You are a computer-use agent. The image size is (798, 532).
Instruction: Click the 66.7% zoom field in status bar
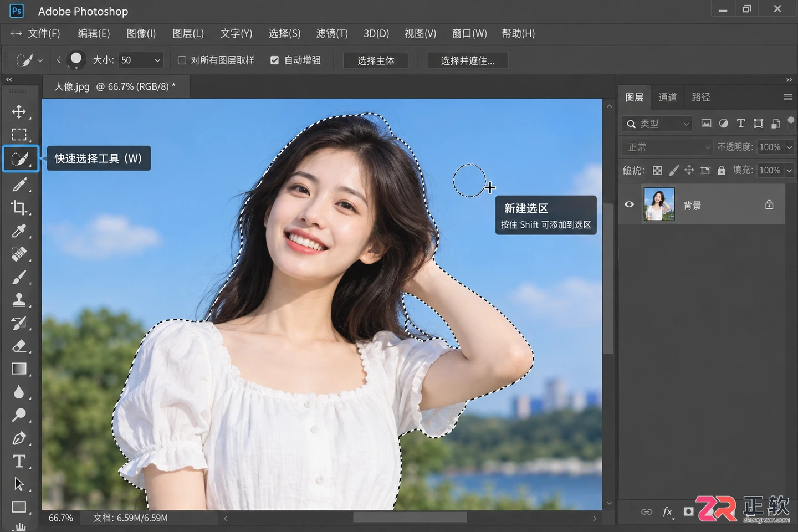click(61, 518)
